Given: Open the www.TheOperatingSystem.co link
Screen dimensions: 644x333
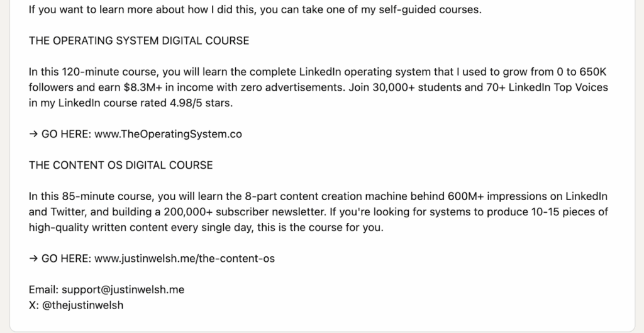Looking at the screenshot, I should [168, 134].
